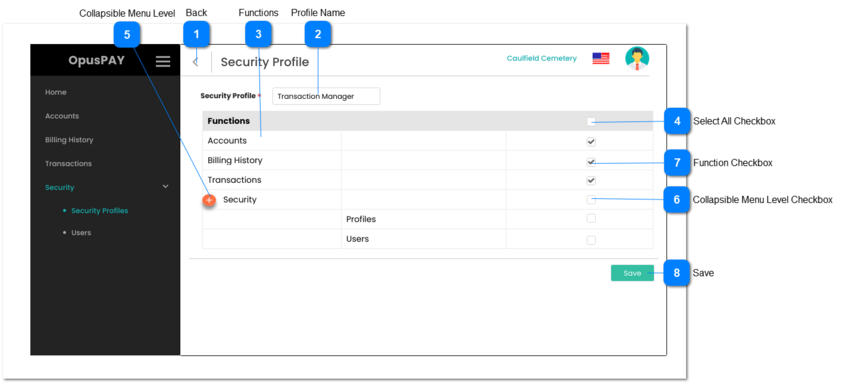
Task: Click the green Save button
Action: coord(632,273)
